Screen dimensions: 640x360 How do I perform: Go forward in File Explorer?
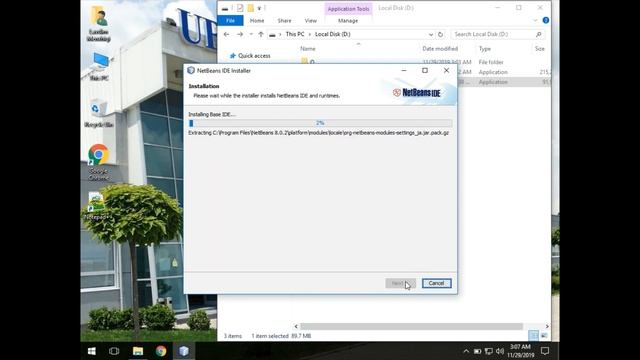pos(240,34)
